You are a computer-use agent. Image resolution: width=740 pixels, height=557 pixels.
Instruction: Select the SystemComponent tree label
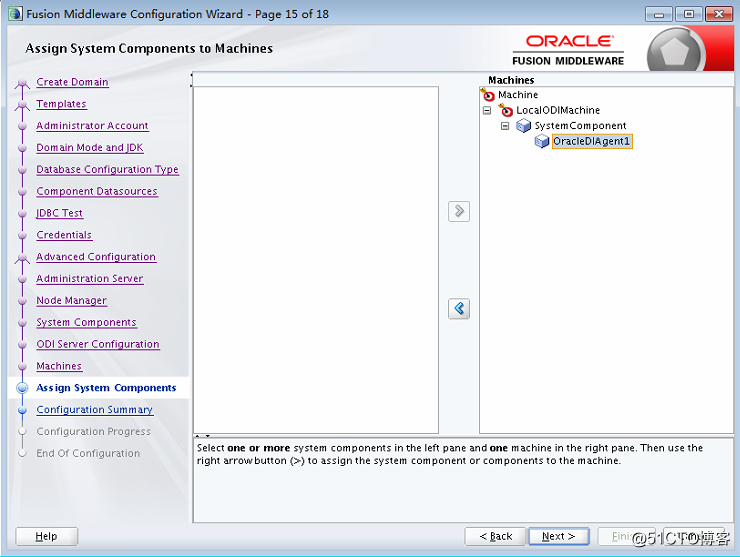pyautogui.click(x=580, y=126)
